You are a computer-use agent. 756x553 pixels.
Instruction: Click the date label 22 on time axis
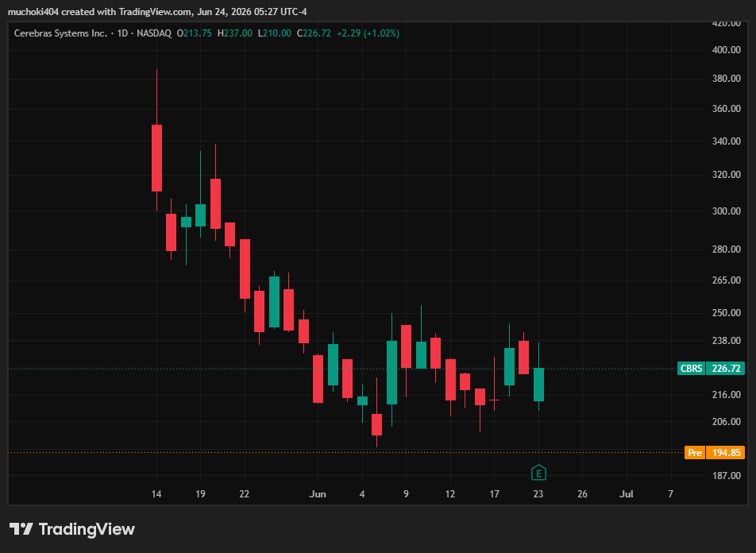[x=245, y=493]
